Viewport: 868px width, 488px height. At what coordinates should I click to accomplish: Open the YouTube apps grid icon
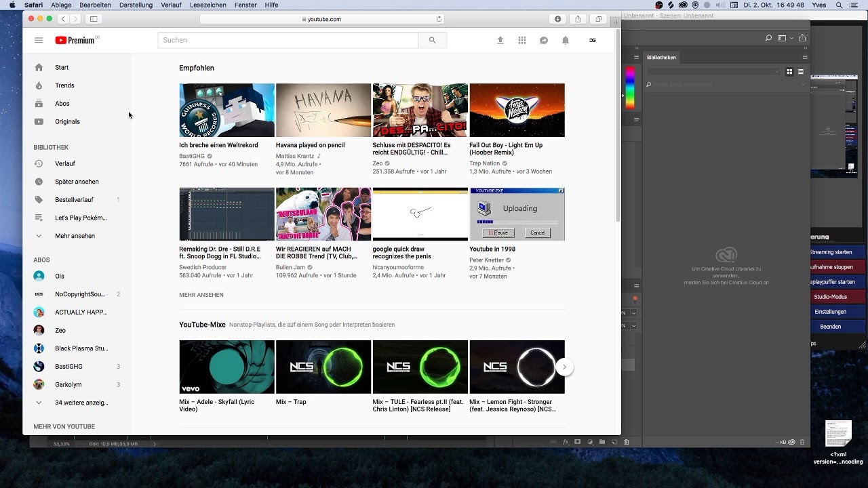[522, 40]
